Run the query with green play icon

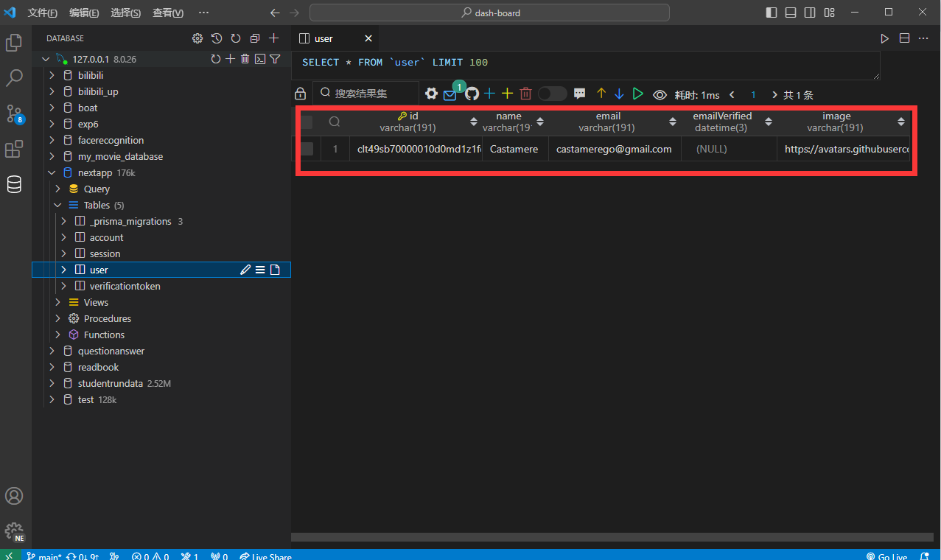[x=638, y=94]
